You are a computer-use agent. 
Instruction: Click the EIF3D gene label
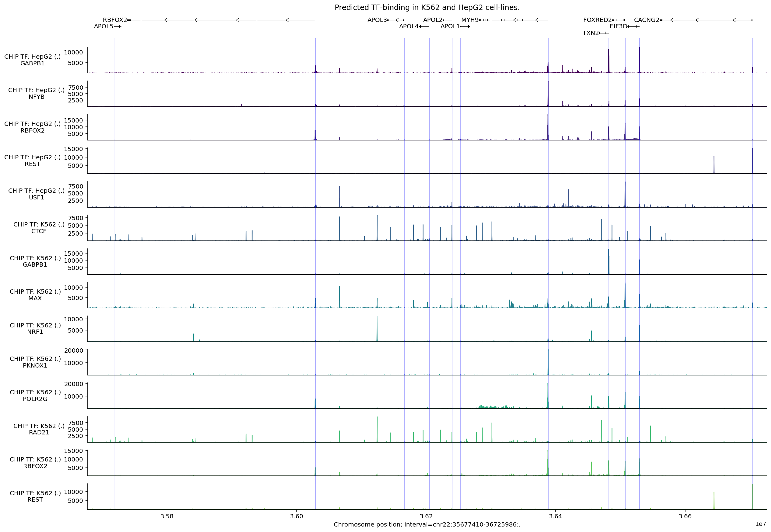tap(618, 26)
